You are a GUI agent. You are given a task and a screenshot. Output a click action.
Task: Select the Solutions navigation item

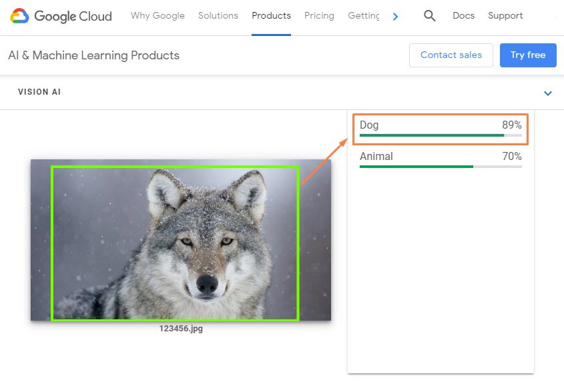(218, 15)
